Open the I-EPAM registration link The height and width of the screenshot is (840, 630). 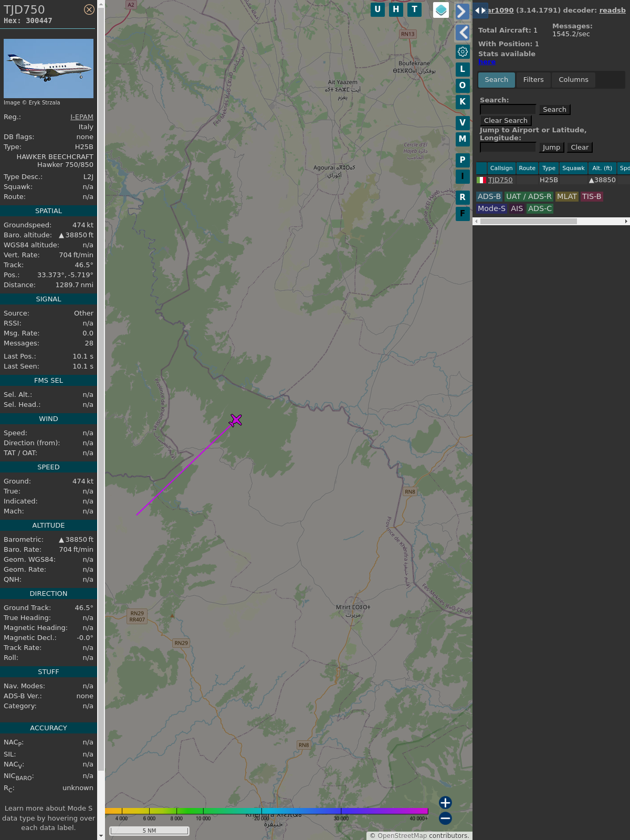coord(82,117)
